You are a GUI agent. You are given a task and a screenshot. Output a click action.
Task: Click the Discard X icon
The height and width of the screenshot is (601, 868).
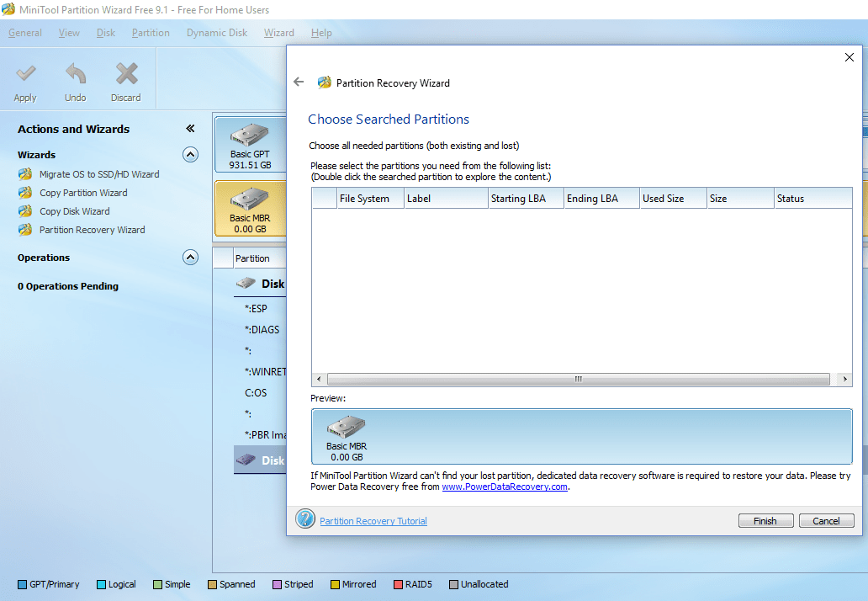(x=127, y=74)
